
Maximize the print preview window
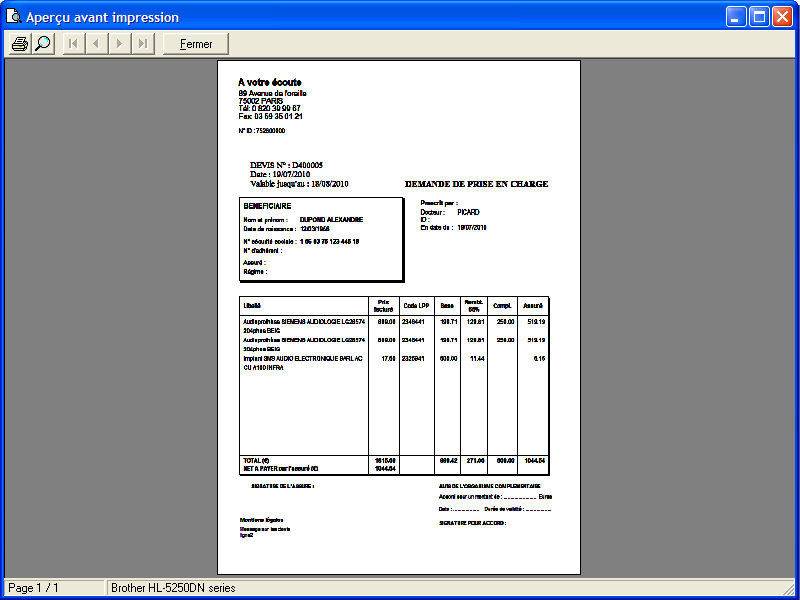pyautogui.click(x=759, y=17)
